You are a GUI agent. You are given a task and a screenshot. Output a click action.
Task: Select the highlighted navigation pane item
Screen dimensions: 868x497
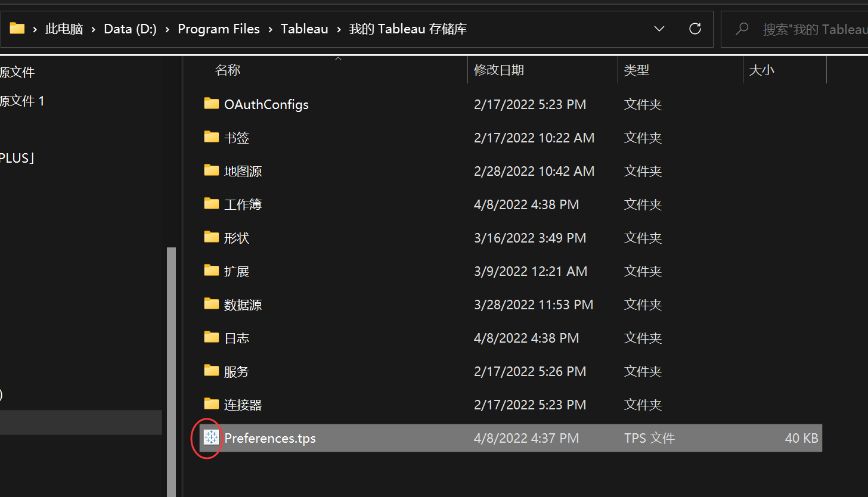81,423
